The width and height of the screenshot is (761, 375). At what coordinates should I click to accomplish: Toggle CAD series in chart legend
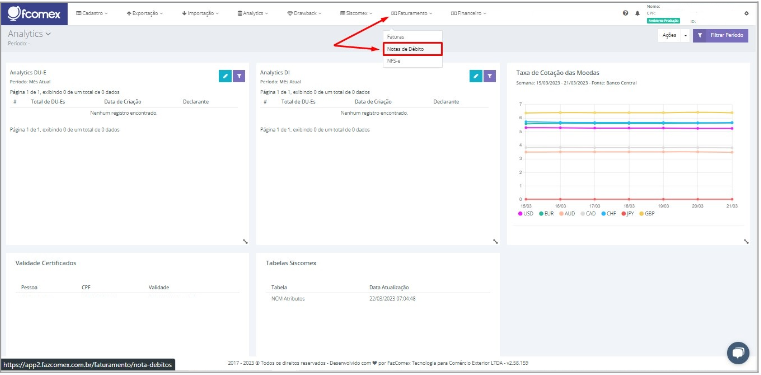tap(588, 213)
